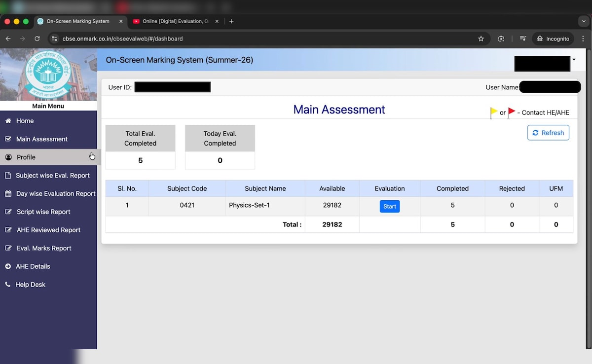
Task: Go back in browser history
Action: [8, 38]
